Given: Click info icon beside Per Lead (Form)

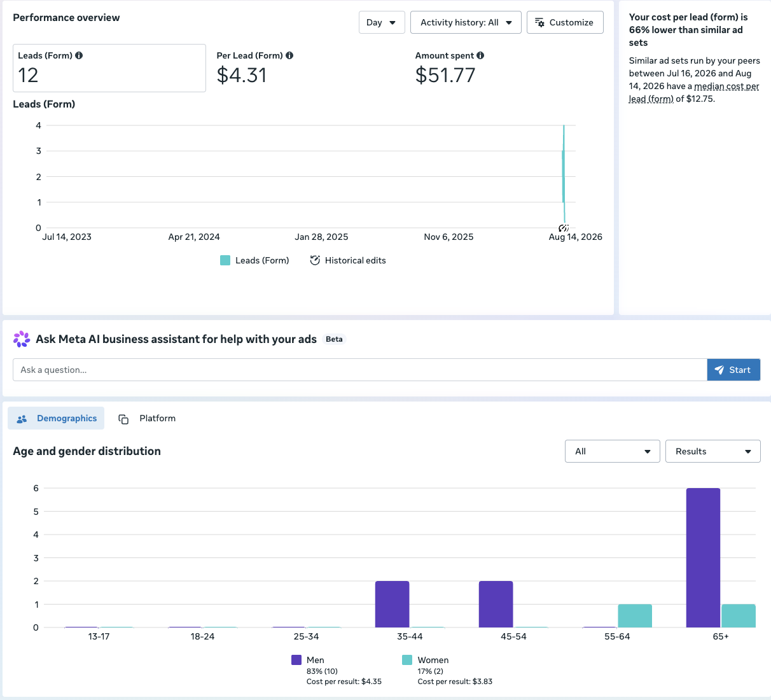Looking at the screenshot, I should [289, 55].
